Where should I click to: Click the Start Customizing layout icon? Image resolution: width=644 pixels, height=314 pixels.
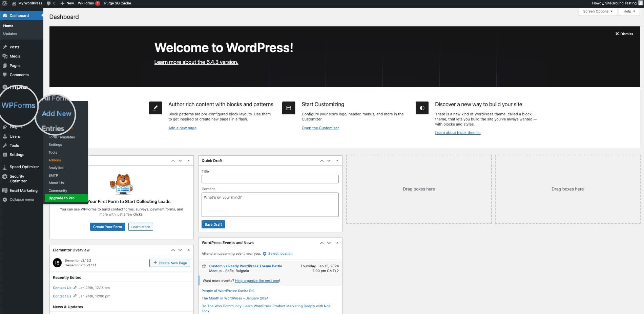click(x=289, y=108)
